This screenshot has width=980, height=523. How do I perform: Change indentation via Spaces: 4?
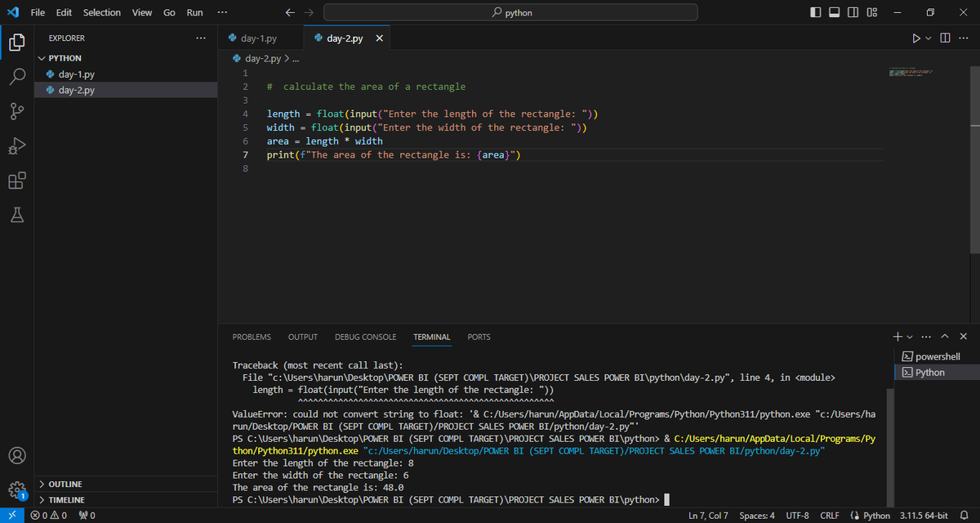(x=757, y=516)
